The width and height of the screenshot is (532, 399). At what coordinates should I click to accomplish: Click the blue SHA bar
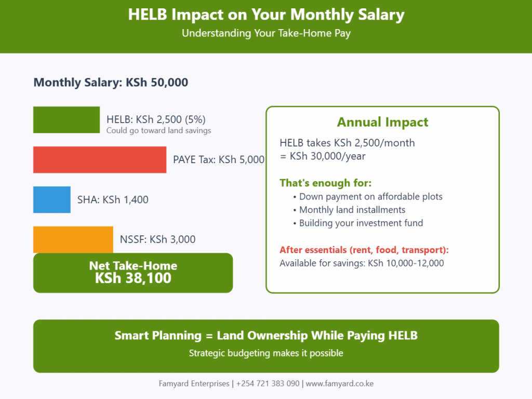tap(52, 199)
